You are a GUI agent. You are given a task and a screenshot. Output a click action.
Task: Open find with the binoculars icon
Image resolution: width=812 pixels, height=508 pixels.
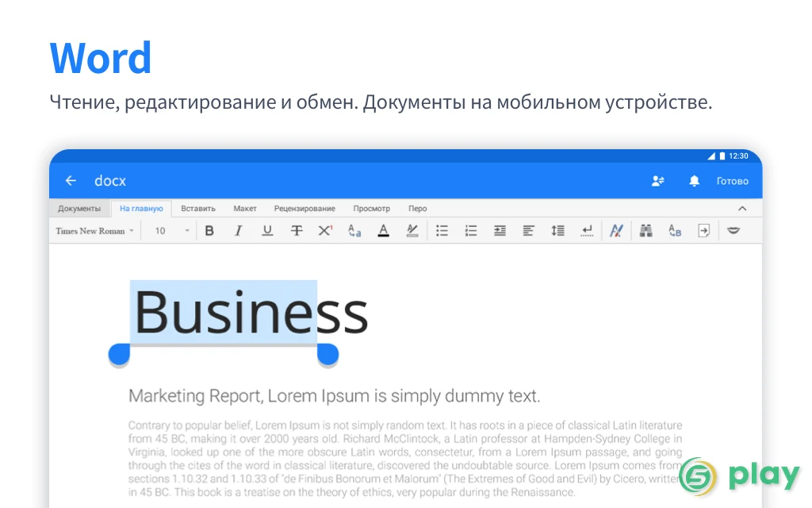coord(645,231)
